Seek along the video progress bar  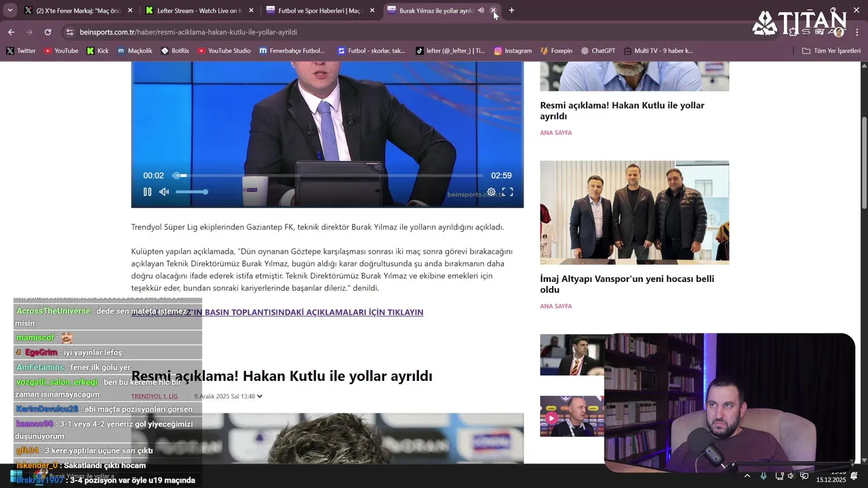point(329,176)
